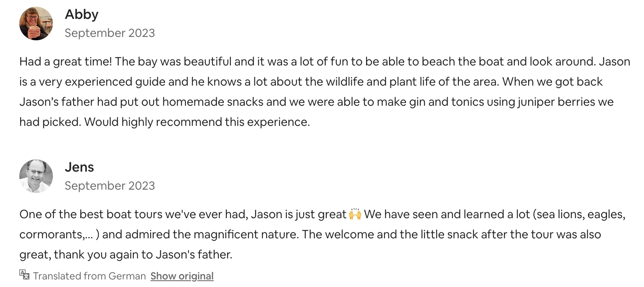This screenshot has height=287, width=644.
Task: Click the raised hands emoji in Jens's review
Action: (x=355, y=214)
